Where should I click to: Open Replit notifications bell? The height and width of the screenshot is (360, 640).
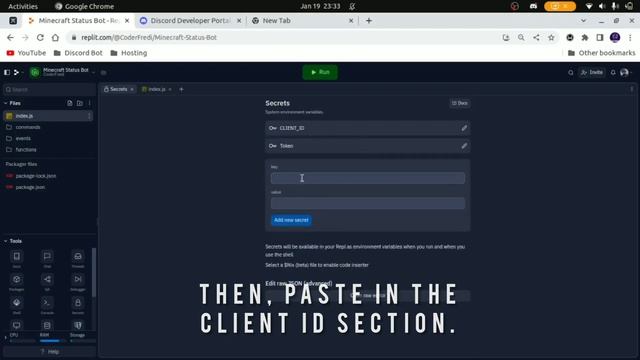(x=613, y=73)
